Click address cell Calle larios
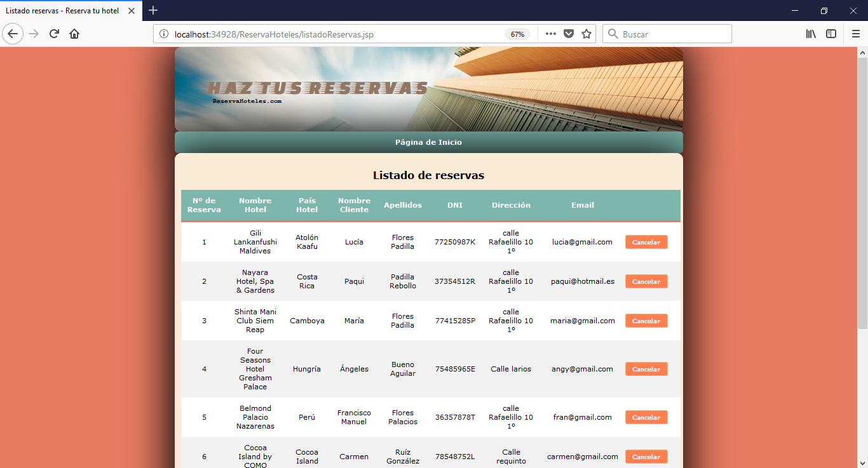This screenshot has height=468, width=868. (511, 369)
